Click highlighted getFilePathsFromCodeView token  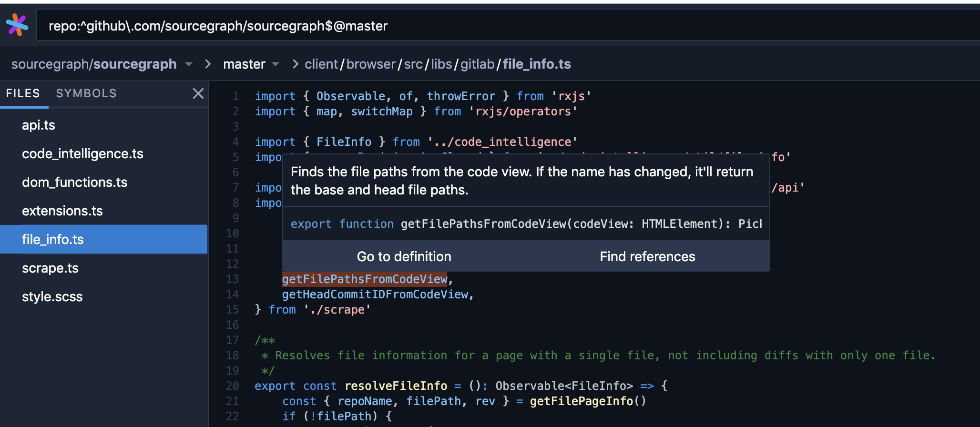(x=365, y=279)
